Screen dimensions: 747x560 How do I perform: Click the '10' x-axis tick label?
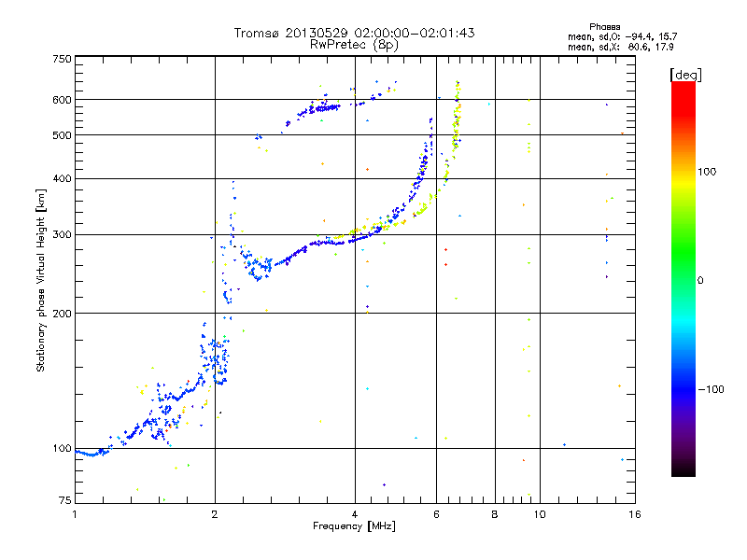click(540, 514)
